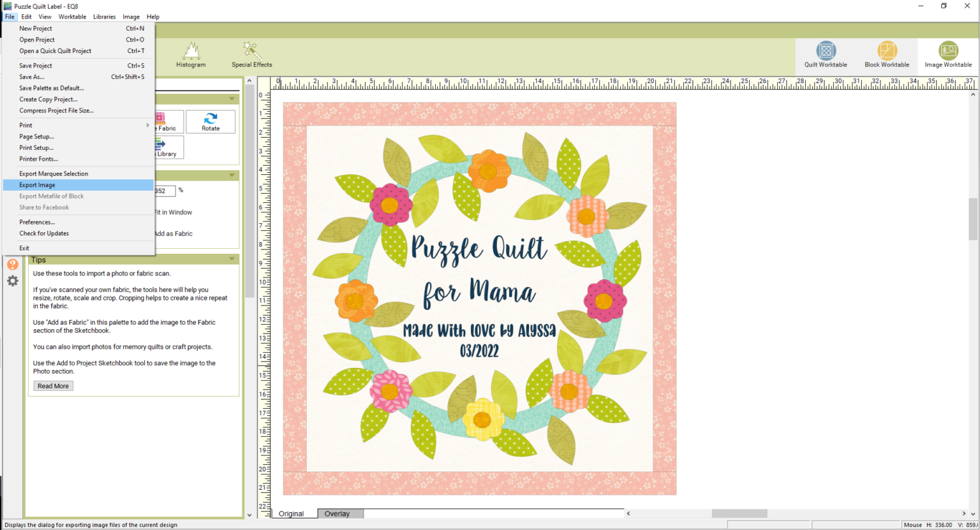Image resolution: width=980 pixels, height=530 pixels.
Task: Switch to the Overlay tab
Action: pos(339,513)
